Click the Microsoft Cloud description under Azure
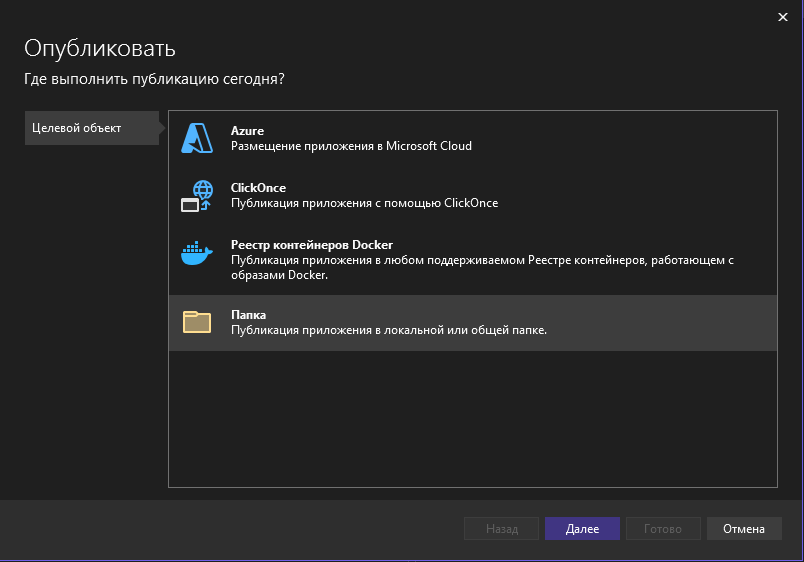The image size is (804, 562). (351, 146)
